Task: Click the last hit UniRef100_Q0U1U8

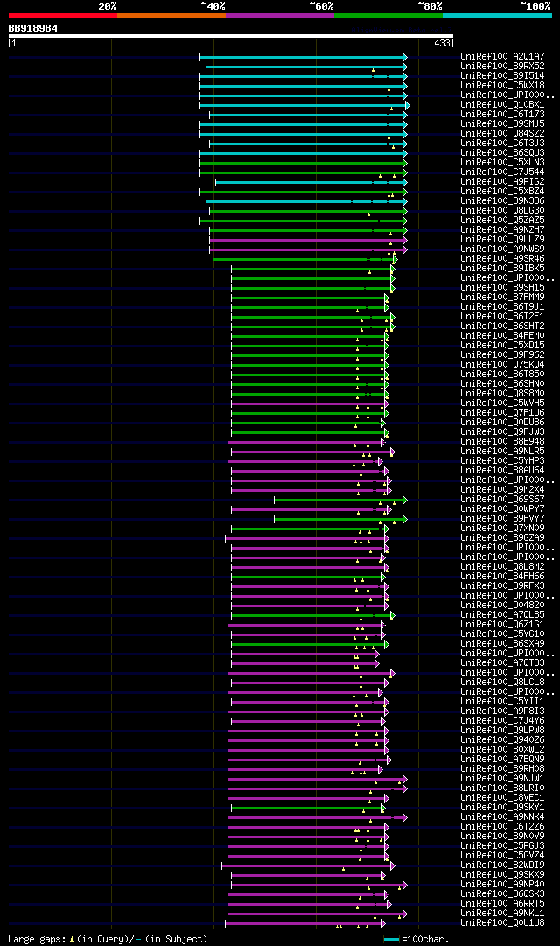Action: coord(502,923)
